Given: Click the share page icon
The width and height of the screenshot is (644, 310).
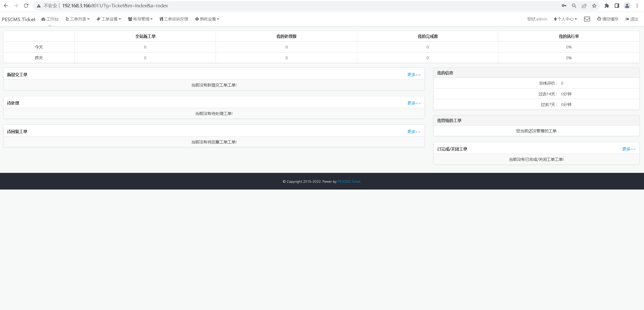Looking at the screenshot, I should [x=584, y=6].
